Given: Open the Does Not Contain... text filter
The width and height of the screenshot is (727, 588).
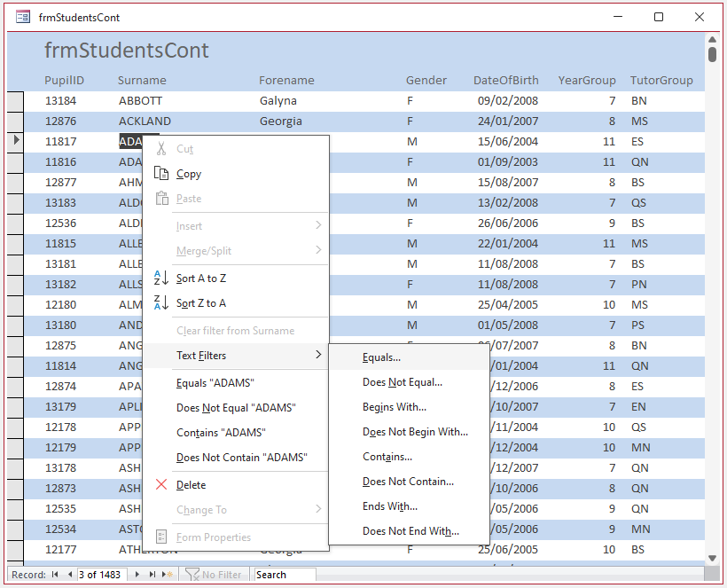Looking at the screenshot, I should (409, 482).
